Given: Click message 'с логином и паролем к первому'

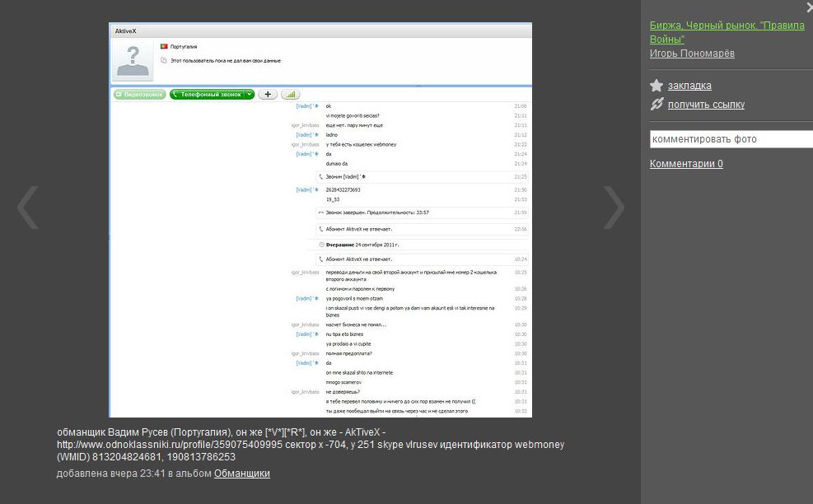Looking at the screenshot, I should click(360, 289).
